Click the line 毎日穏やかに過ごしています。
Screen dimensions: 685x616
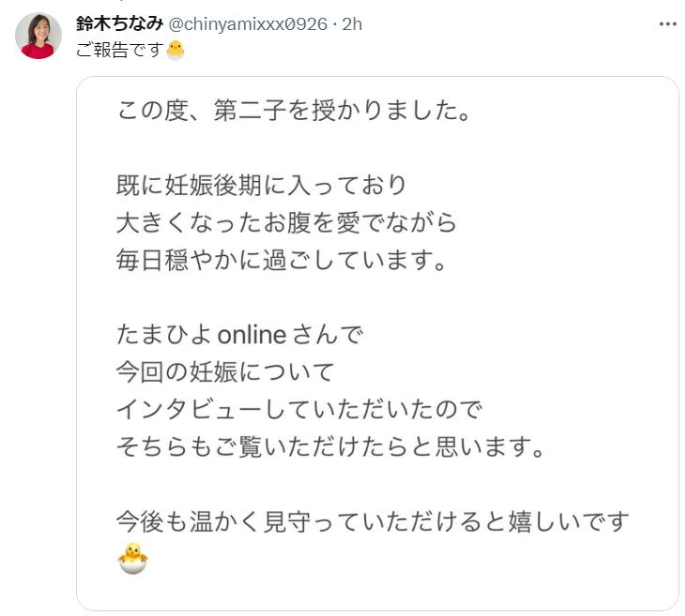tap(281, 259)
